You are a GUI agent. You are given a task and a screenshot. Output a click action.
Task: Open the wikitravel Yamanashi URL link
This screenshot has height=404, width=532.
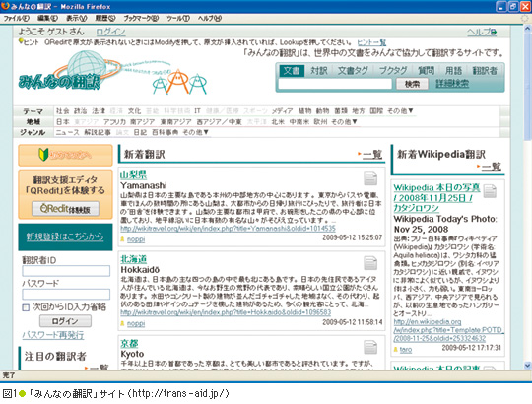[228, 229]
